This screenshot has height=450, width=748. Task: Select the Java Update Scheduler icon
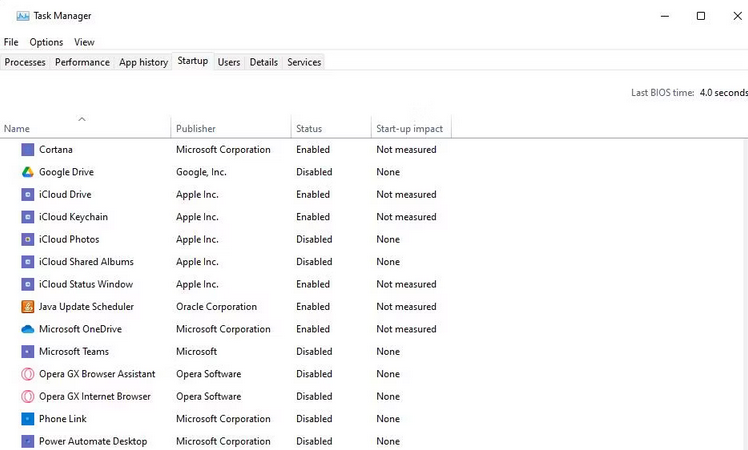(x=28, y=306)
